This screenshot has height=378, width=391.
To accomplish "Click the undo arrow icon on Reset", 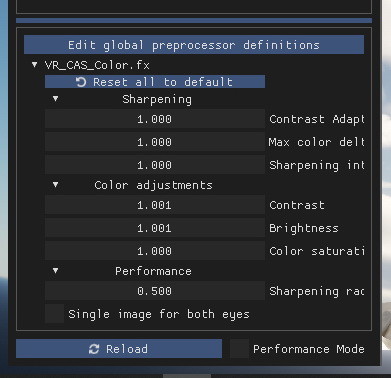I will tap(81, 82).
